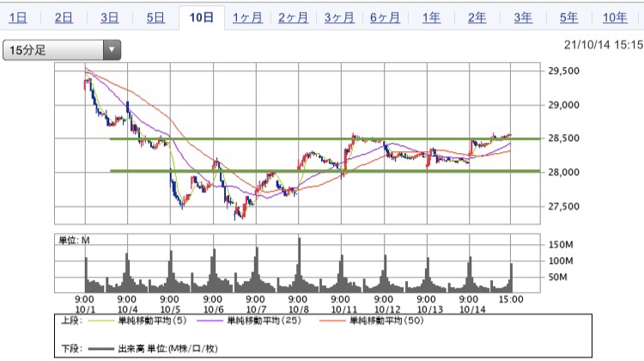Show the 10年 chart range
Image resolution: width=644 pixels, height=361 pixels.
(615, 17)
